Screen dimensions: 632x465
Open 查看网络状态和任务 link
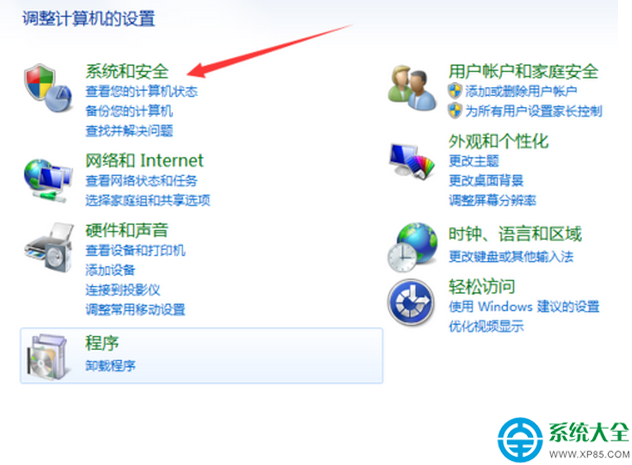point(141,180)
